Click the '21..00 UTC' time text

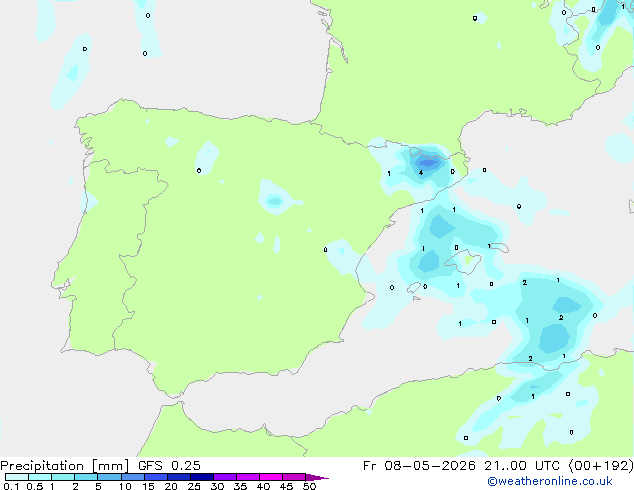point(522,466)
